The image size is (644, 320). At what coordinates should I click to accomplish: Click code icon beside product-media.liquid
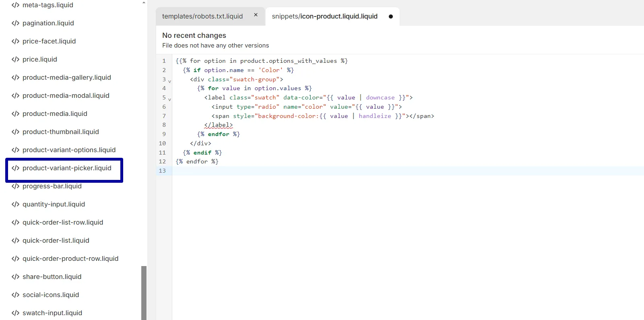pyautogui.click(x=15, y=114)
